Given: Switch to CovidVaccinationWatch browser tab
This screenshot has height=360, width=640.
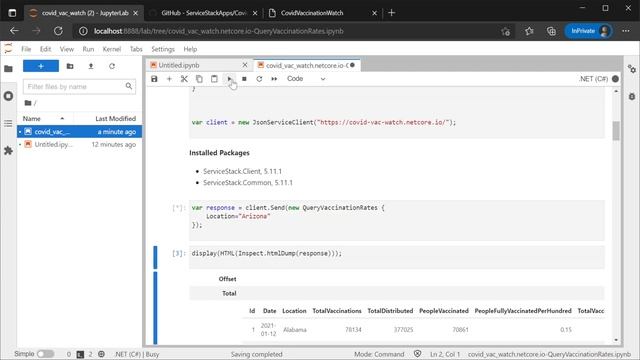Looking at the screenshot, I should tap(322, 13).
